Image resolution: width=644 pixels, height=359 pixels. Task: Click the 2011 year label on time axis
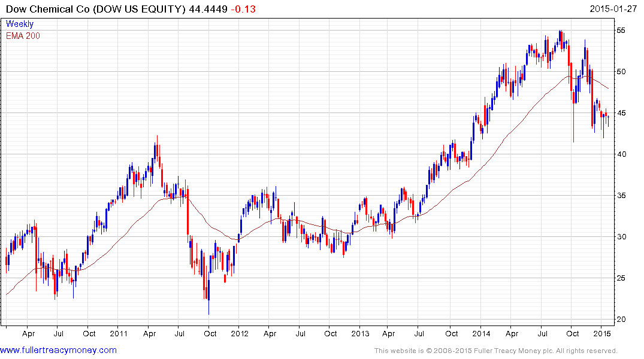click(x=119, y=333)
